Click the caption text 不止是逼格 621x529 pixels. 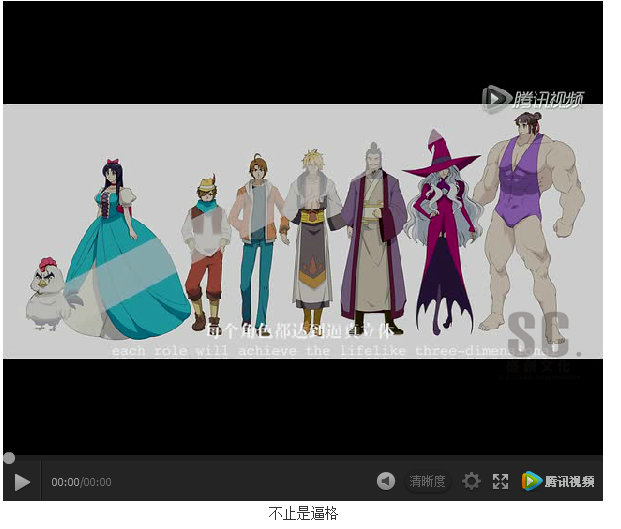(x=303, y=513)
